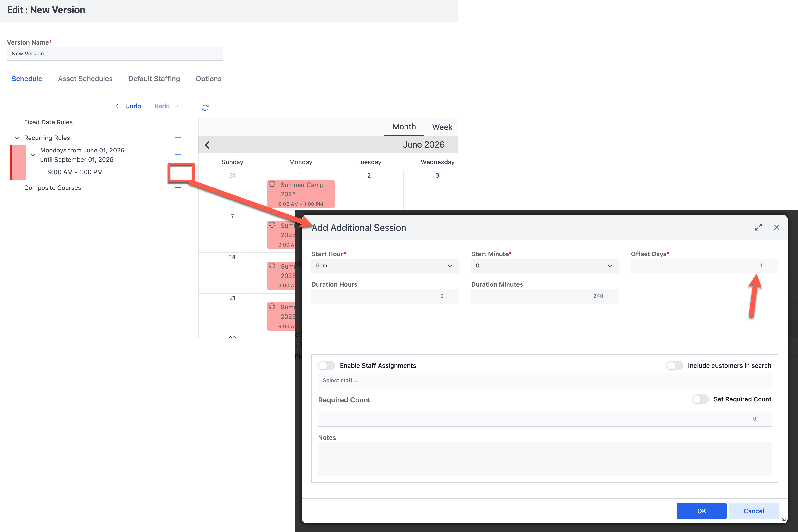Open the Default Staffing tab
Screen dimensions: 798x532
click(x=154, y=79)
